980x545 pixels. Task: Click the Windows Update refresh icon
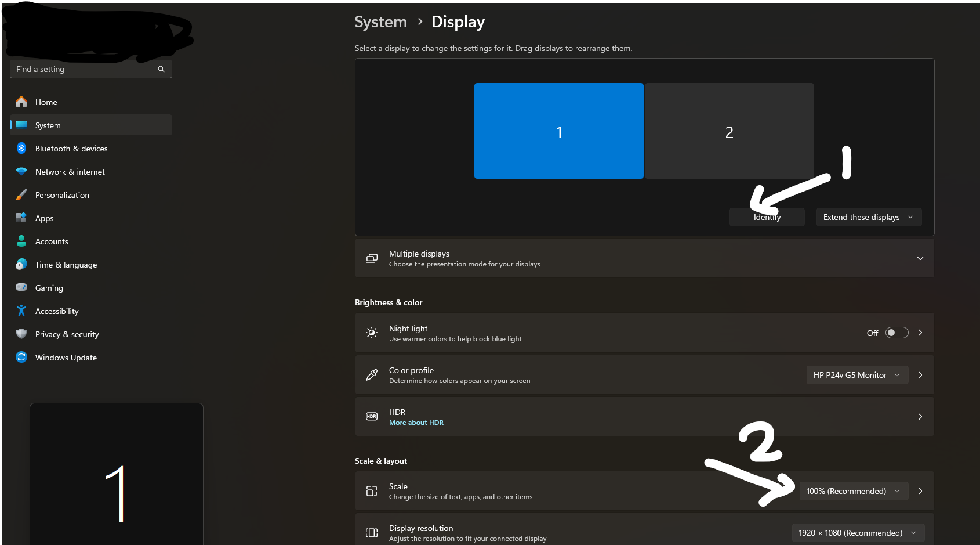coord(21,357)
